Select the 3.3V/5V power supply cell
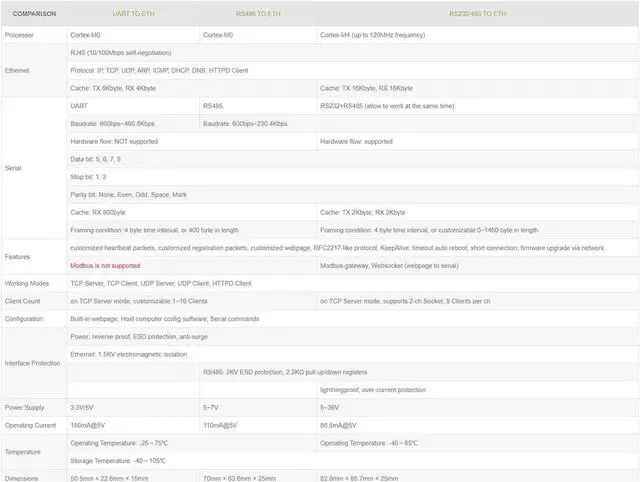This screenshot has width=640, height=482. click(133, 408)
